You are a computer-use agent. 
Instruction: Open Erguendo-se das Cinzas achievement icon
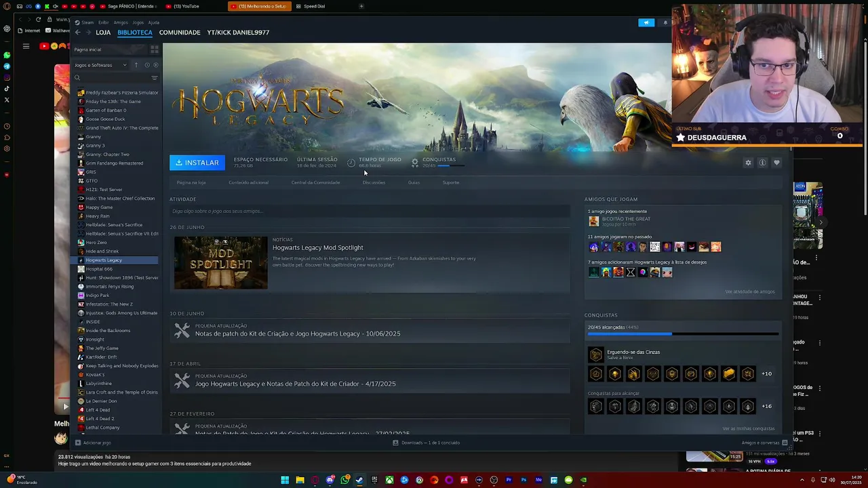click(595, 354)
